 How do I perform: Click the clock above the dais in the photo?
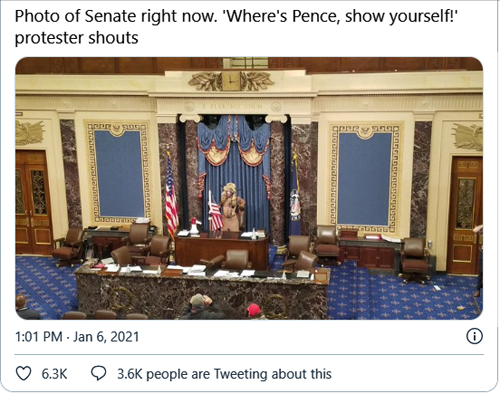tap(231, 81)
